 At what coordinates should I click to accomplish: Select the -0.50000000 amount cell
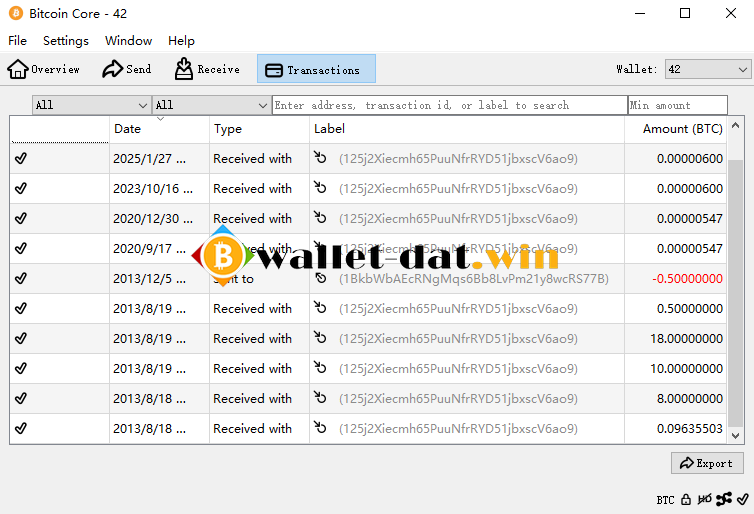[x=675, y=278]
